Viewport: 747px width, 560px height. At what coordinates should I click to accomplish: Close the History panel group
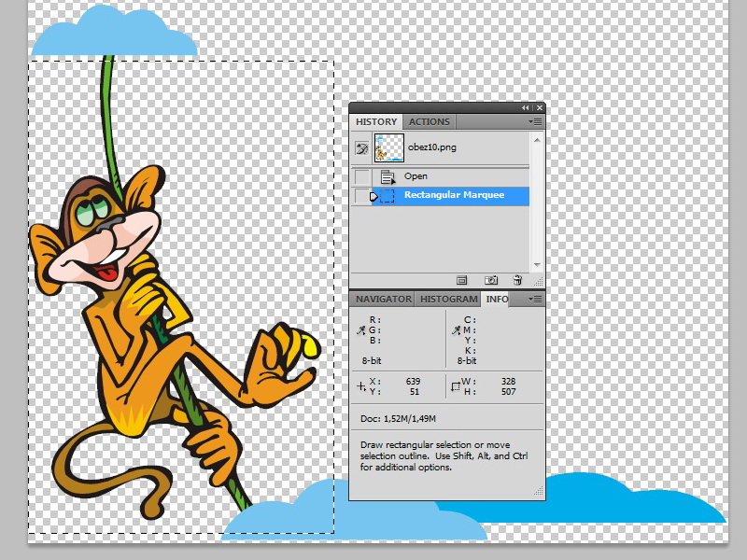click(x=540, y=107)
